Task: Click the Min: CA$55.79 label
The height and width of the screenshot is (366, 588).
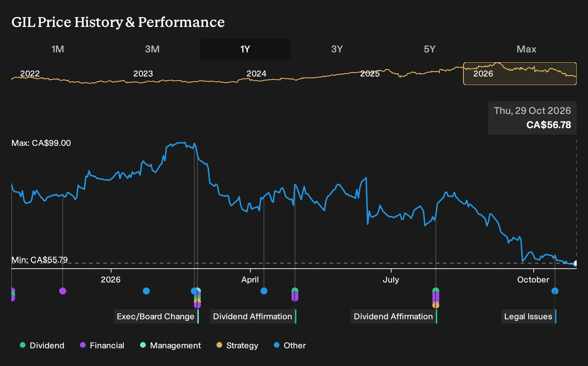Action: click(40, 260)
